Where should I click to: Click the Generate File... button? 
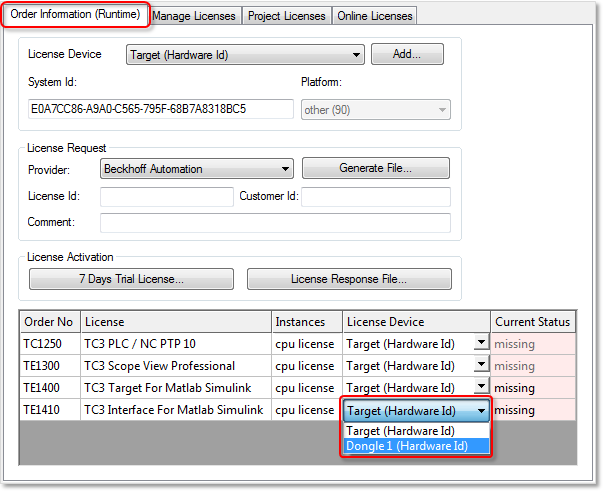click(375, 168)
